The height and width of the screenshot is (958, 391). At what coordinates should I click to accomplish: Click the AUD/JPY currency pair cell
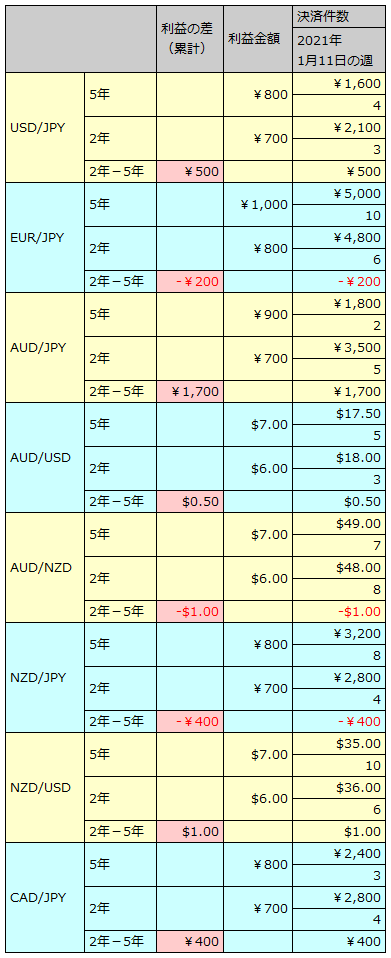pyautogui.click(x=45, y=348)
